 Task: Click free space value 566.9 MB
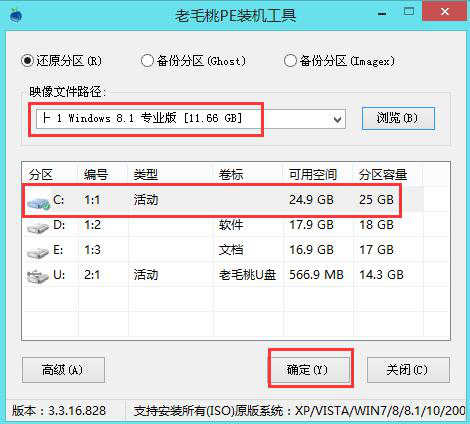[x=316, y=275]
